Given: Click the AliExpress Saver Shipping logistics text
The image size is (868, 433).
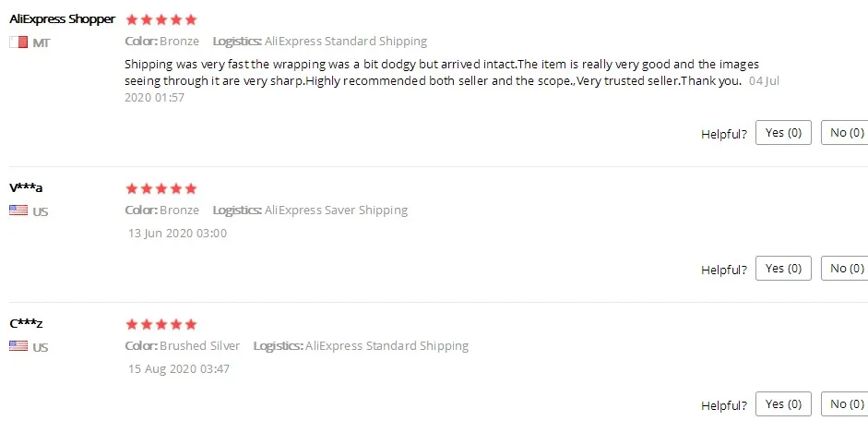Looking at the screenshot, I should click(336, 210).
